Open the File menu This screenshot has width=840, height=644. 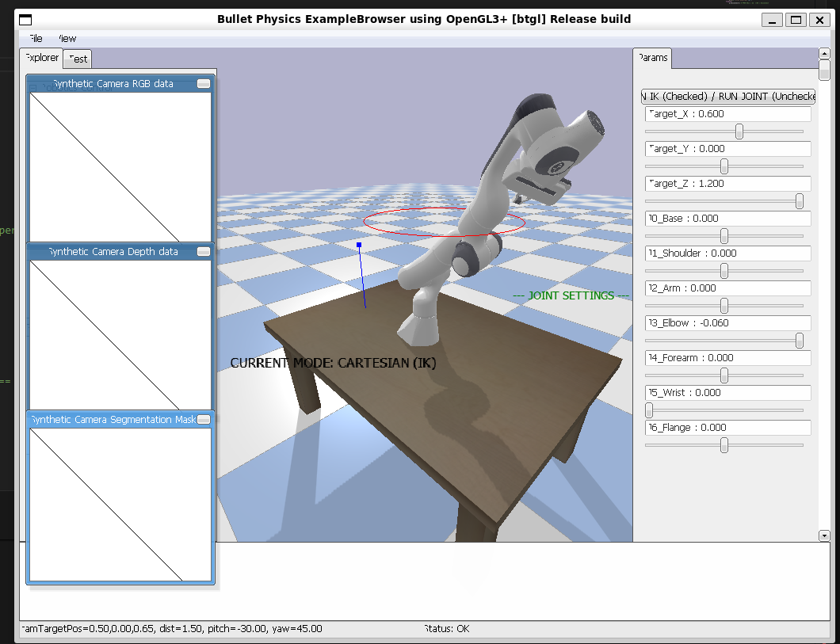[36, 39]
